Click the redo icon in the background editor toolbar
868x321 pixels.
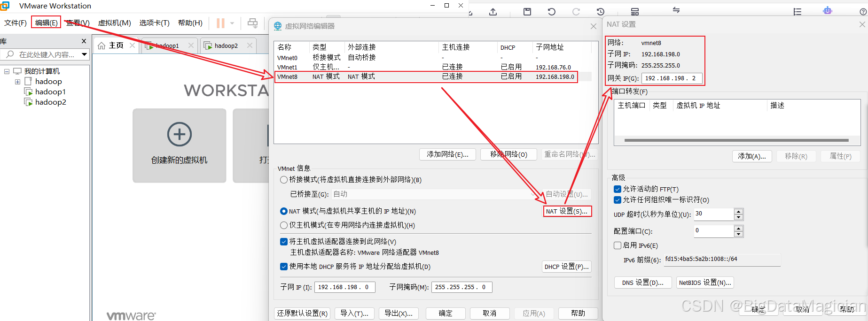coord(576,11)
